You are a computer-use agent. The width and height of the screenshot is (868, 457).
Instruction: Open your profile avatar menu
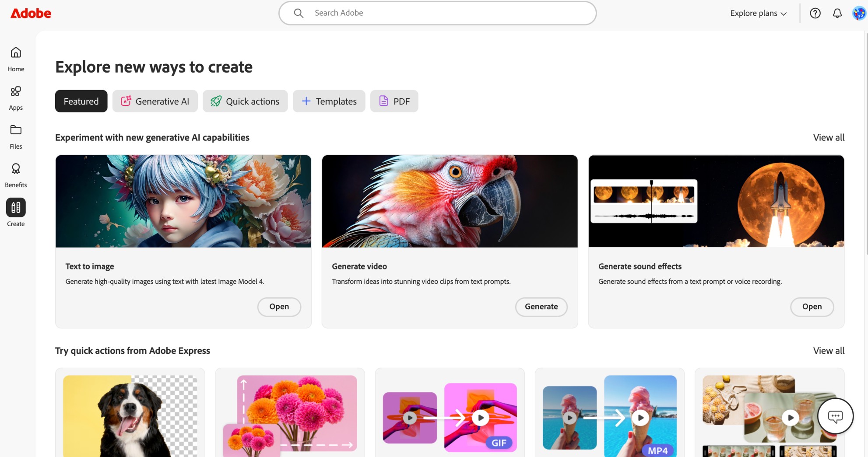point(857,13)
